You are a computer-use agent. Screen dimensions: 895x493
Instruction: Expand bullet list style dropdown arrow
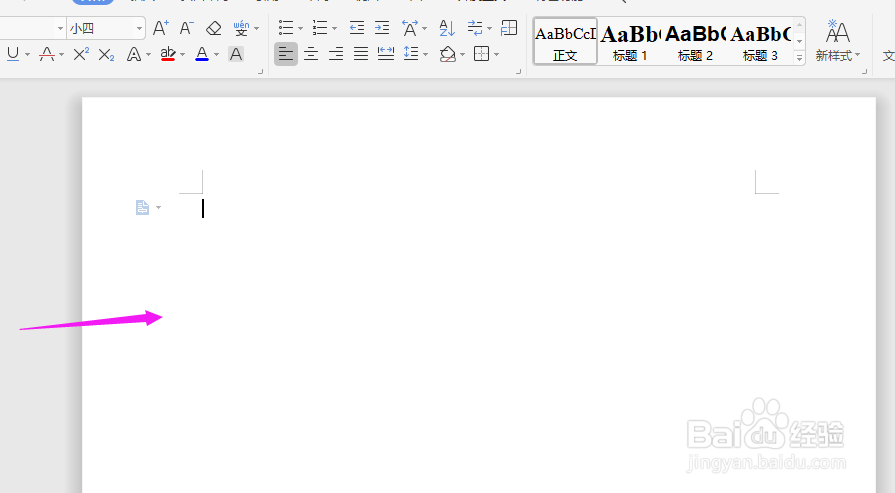[300, 28]
